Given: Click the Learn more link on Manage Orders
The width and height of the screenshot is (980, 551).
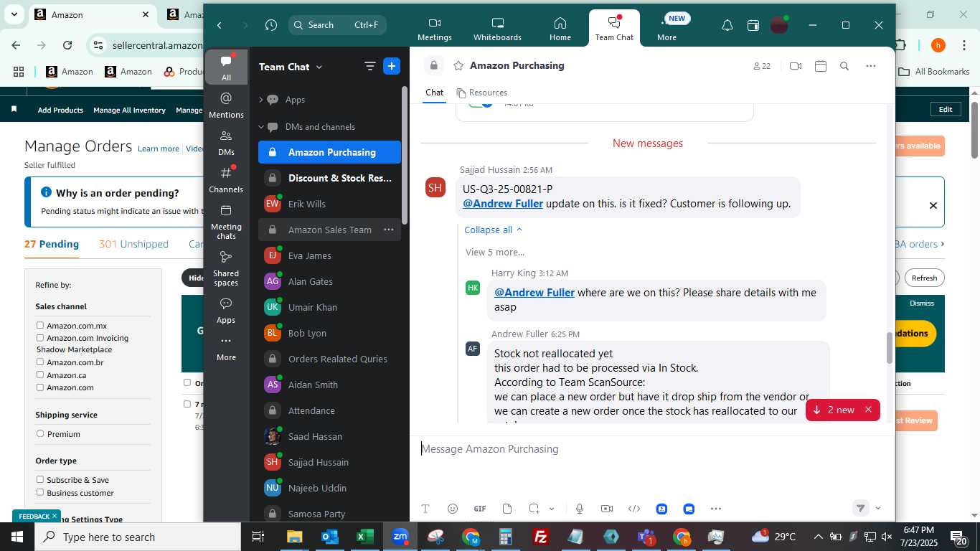Looking at the screenshot, I should pyautogui.click(x=159, y=149).
